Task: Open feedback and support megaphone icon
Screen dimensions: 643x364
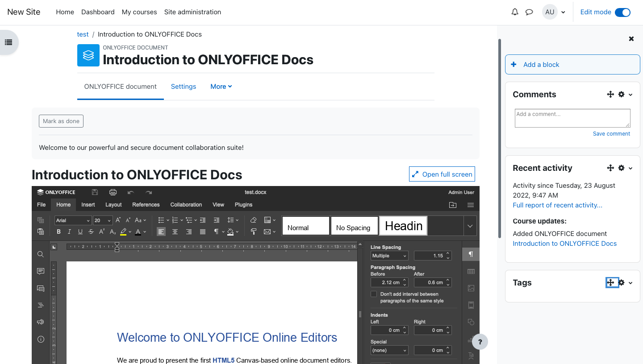Action: click(41, 322)
